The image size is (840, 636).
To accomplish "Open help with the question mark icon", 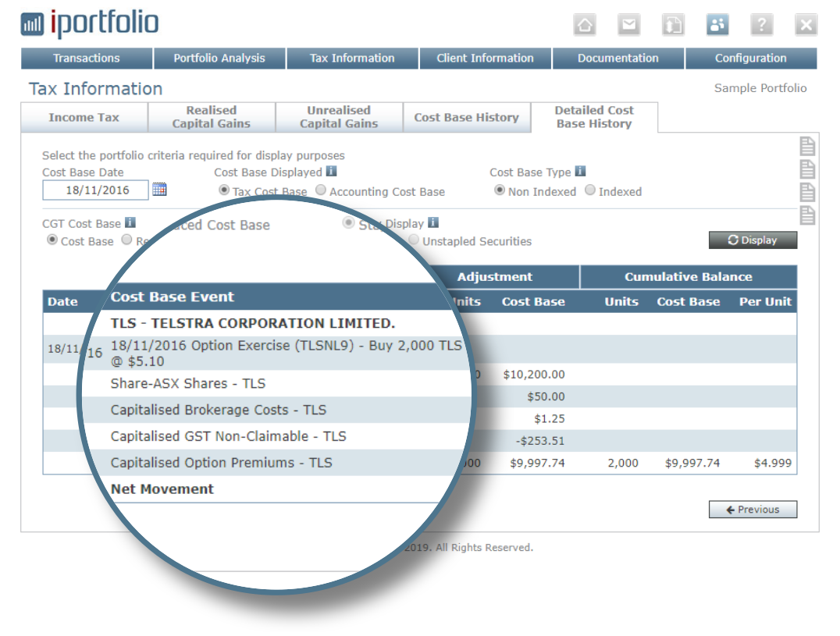I will tap(762, 25).
